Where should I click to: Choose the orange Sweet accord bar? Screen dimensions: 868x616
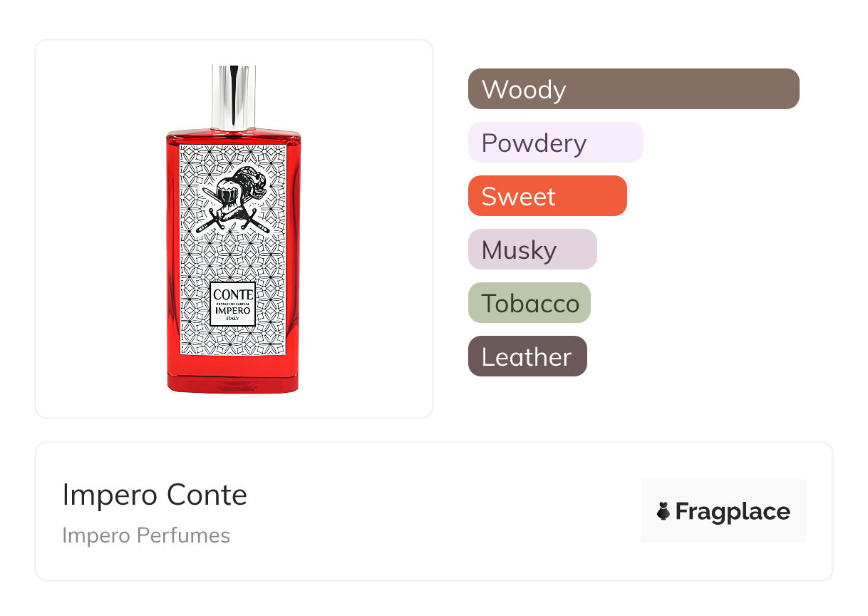coord(547,196)
